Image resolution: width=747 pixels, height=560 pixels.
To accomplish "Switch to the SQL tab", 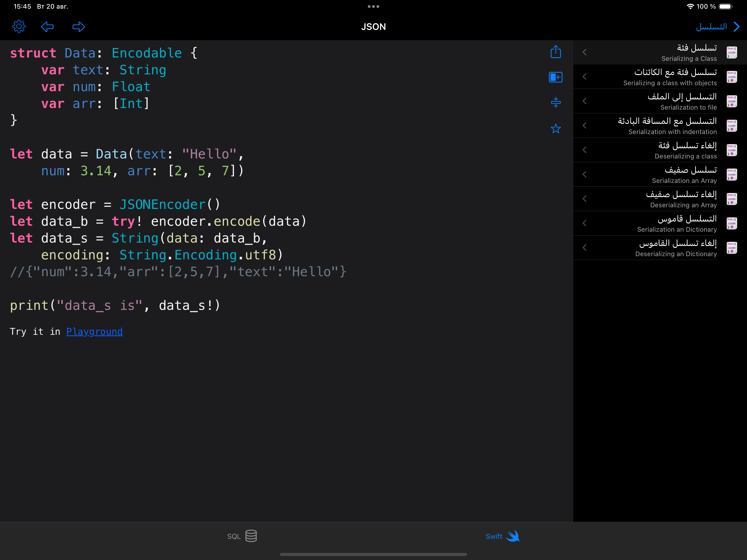I will pyautogui.click(x=242, y=536).
